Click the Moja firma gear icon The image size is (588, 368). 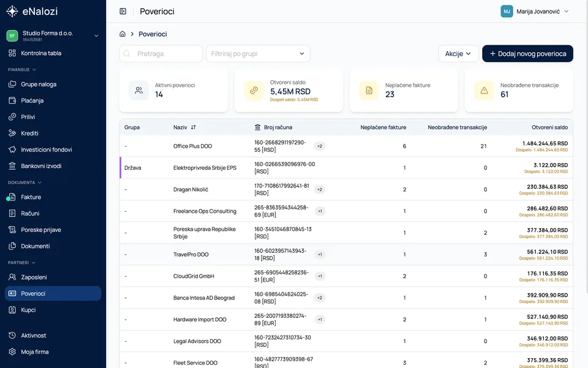pos(12,352)
